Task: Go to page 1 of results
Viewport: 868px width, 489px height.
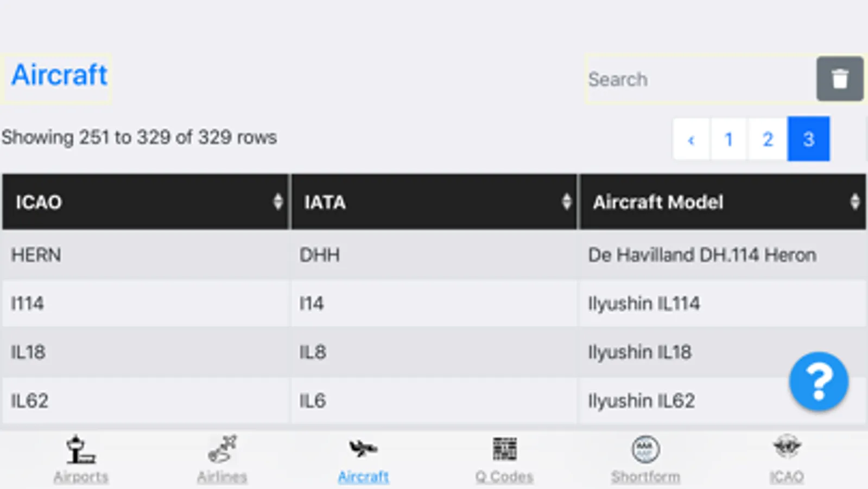Action: pos(728,139)
